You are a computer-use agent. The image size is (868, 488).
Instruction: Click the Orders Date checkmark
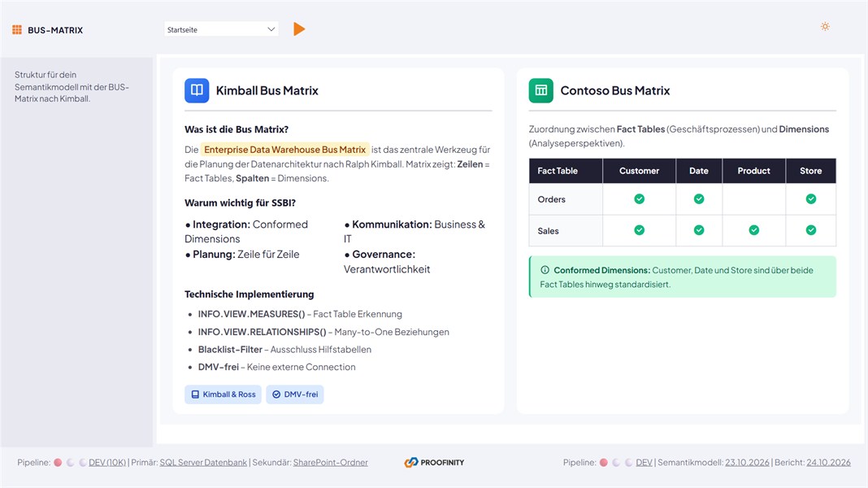coord(699,198)
